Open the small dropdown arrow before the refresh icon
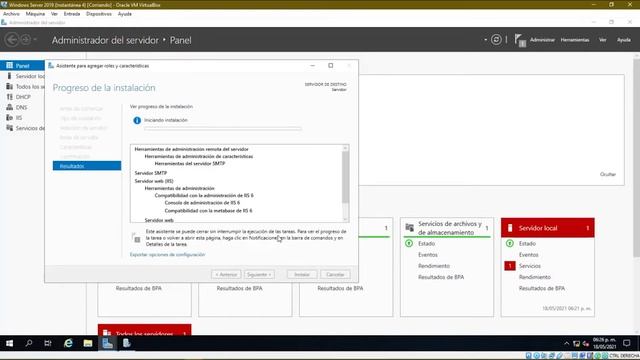This screenshot has height=360, width=640. point(485,40)
